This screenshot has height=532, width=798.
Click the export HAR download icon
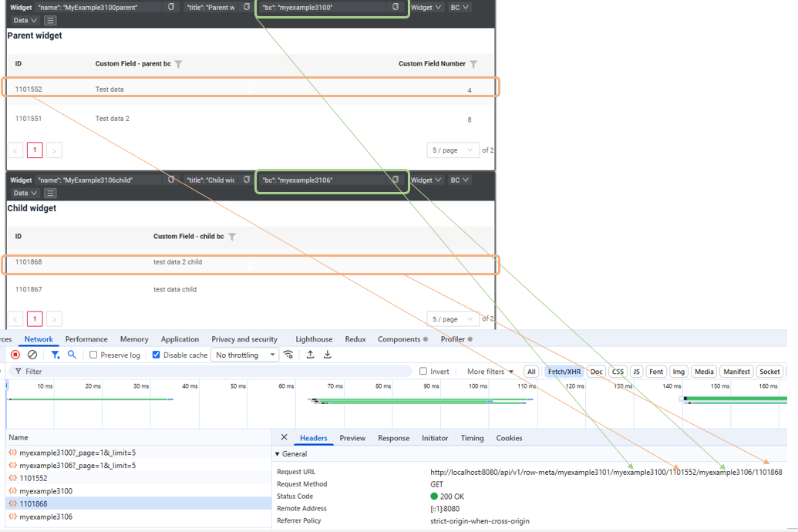[327, 355]
